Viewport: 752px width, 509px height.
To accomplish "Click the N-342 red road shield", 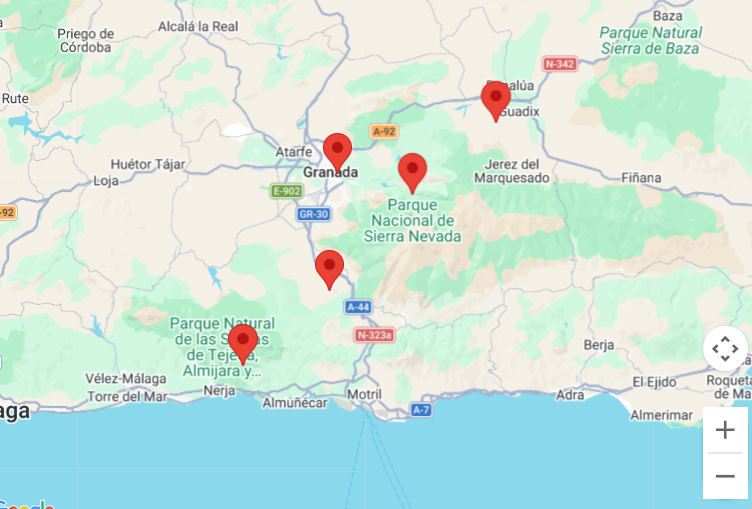I will pos(560,64).
